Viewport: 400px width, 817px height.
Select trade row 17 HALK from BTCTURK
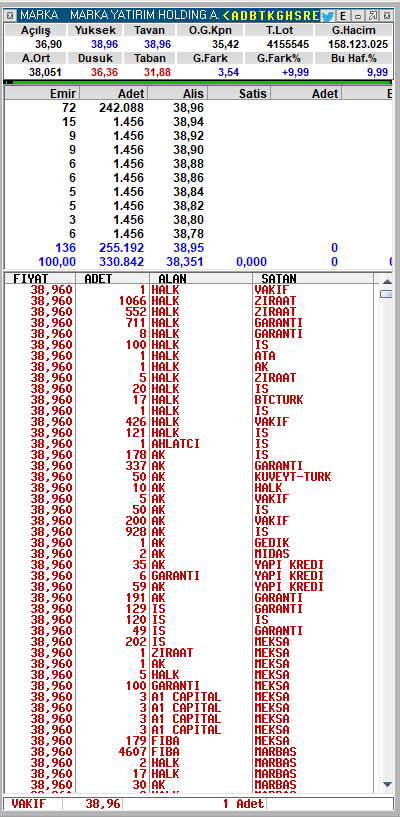pos(190,400)
